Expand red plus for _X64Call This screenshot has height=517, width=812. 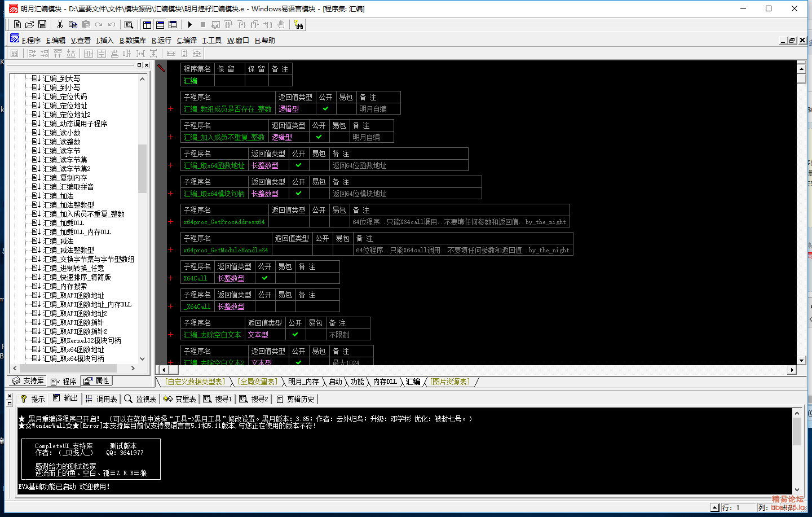coord(170,306)
